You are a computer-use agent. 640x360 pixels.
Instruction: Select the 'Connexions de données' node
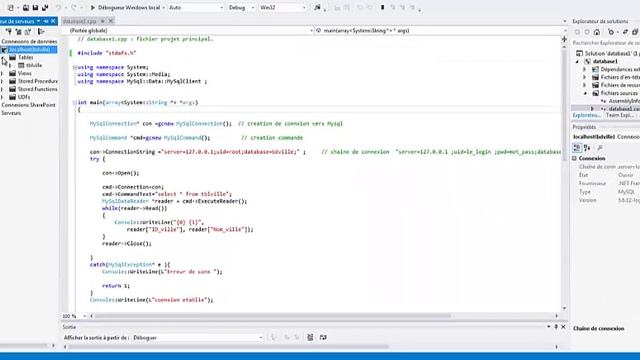click(x=29, y=41)
